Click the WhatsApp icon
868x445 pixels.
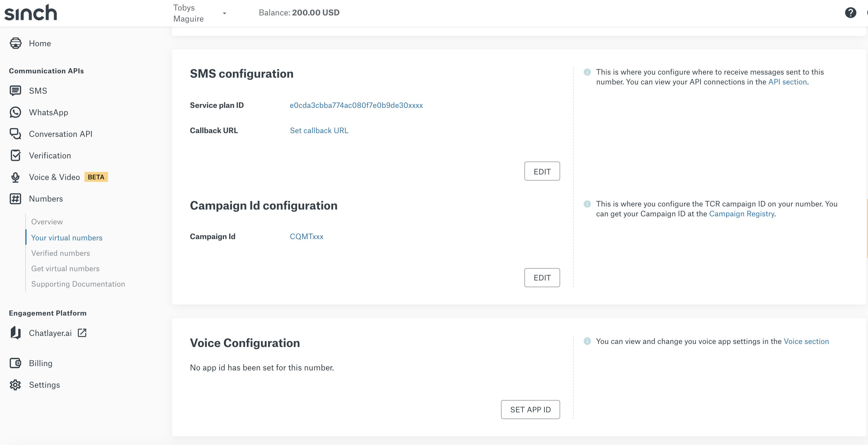(15, 112)
